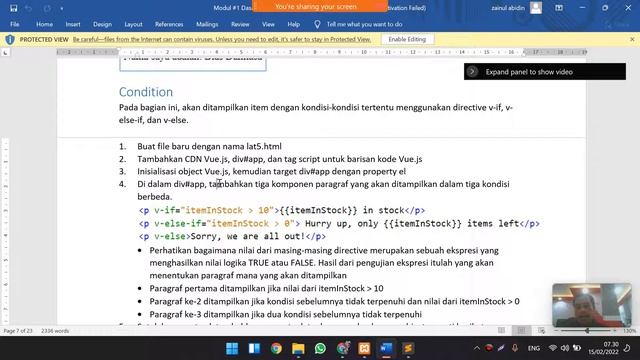Open the File menu
This screenshot has width=640, height=360.
coord(15,24)
